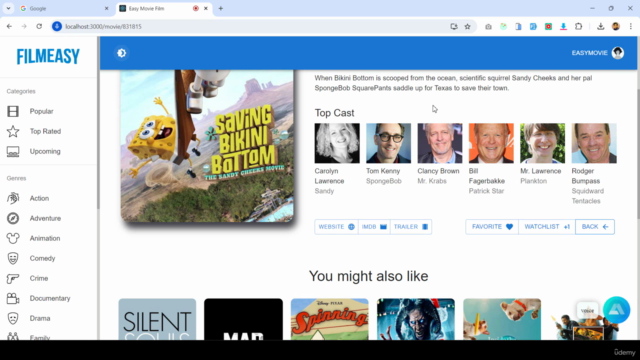Viewport: 640px width, 360px height.
Task: Open a new browser tab
Action: 221,9
